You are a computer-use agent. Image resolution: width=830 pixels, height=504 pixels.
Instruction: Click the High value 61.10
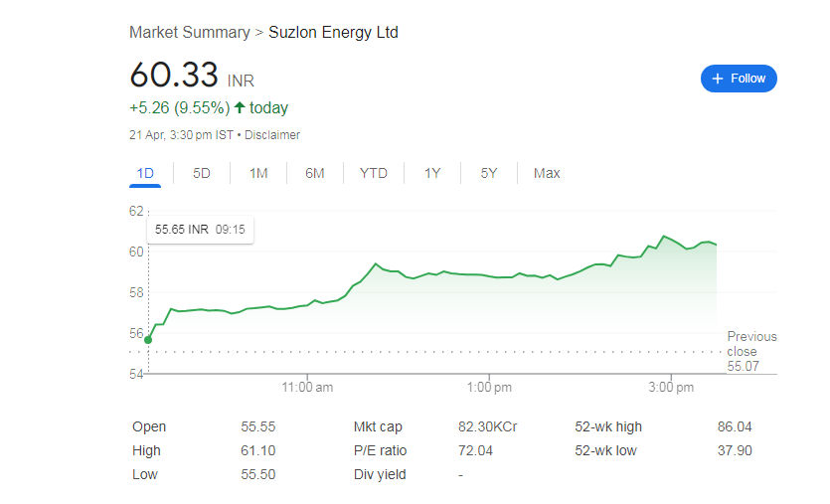pyautogui.click(x=258, y=450)
